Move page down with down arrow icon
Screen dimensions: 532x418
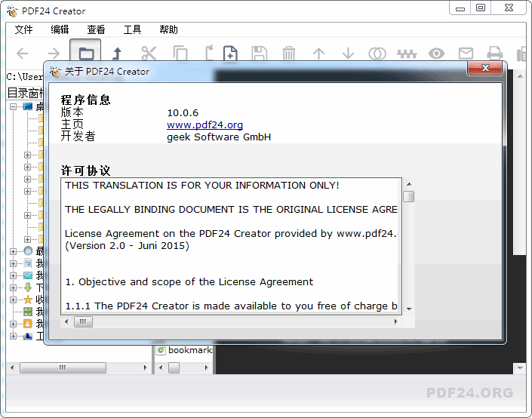point(348,54)
